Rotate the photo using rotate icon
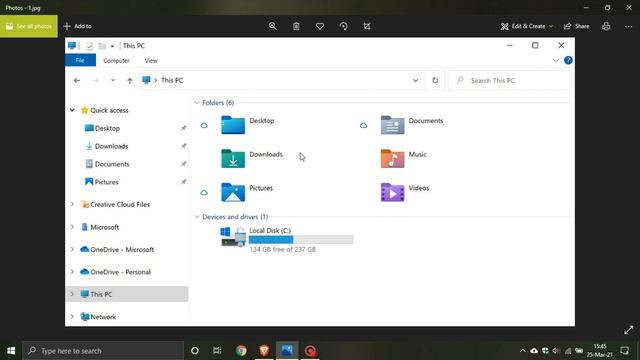The image size is (640, 360). click(x=343, y=26)
